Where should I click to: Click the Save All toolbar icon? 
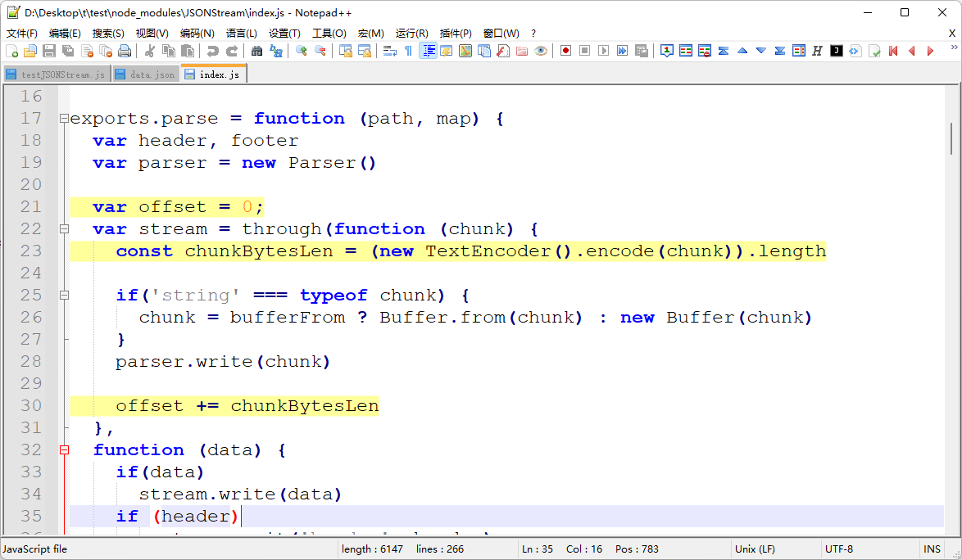68,51
